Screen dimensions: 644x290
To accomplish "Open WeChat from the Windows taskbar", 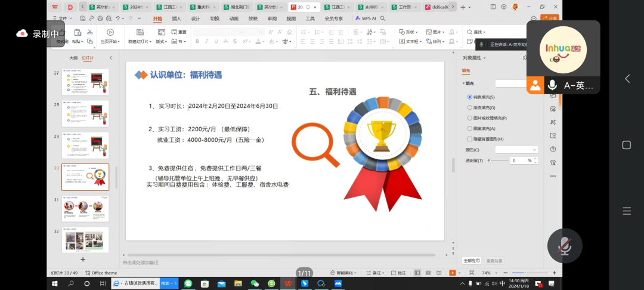I will click(x=255, y=283).
